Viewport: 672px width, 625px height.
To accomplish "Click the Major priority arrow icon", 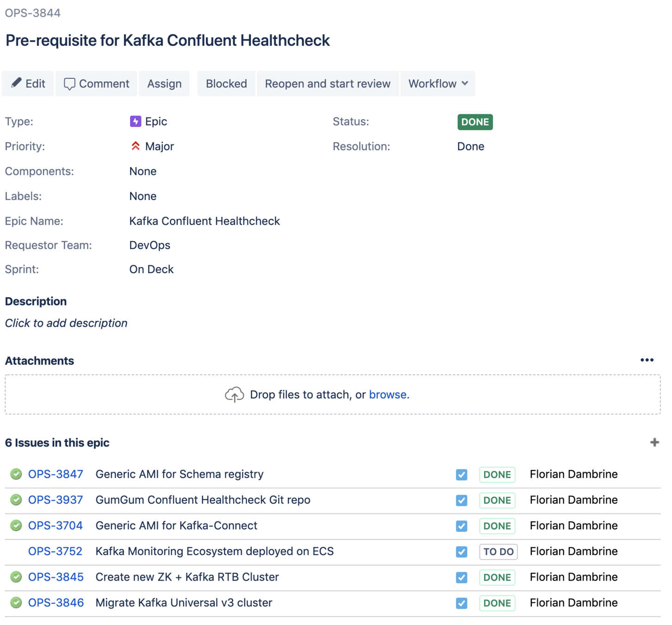I will click(x=135, y=146).
